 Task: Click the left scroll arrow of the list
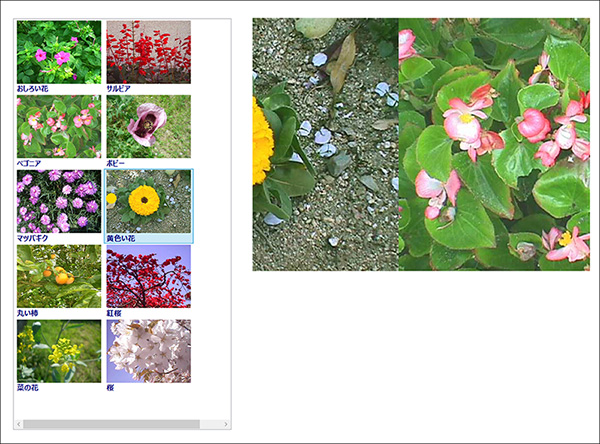(x=19, y=424)
